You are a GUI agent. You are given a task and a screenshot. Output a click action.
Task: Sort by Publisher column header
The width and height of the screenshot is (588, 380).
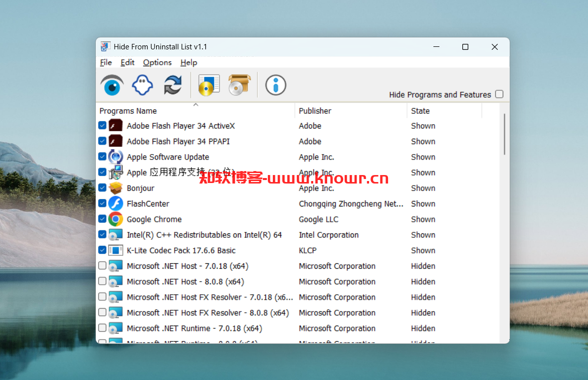click(351, 111)
